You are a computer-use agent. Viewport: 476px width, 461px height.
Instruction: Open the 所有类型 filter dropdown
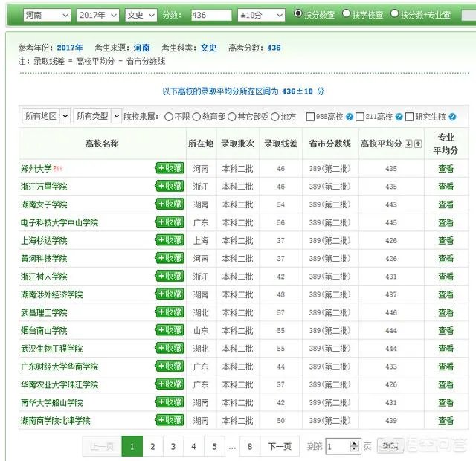(97, 116)
